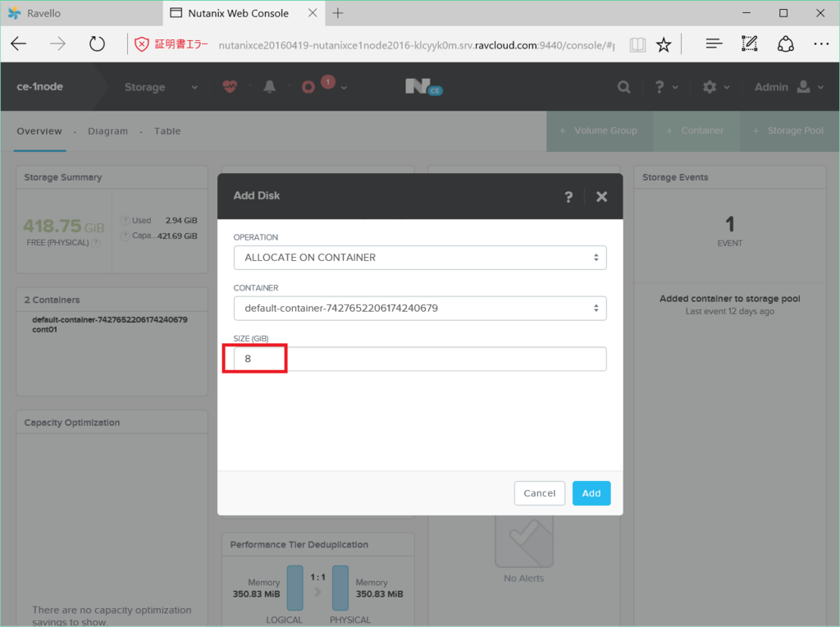Switch to the Diagram tab
This screenshot has height=627, width=840.
107,130
